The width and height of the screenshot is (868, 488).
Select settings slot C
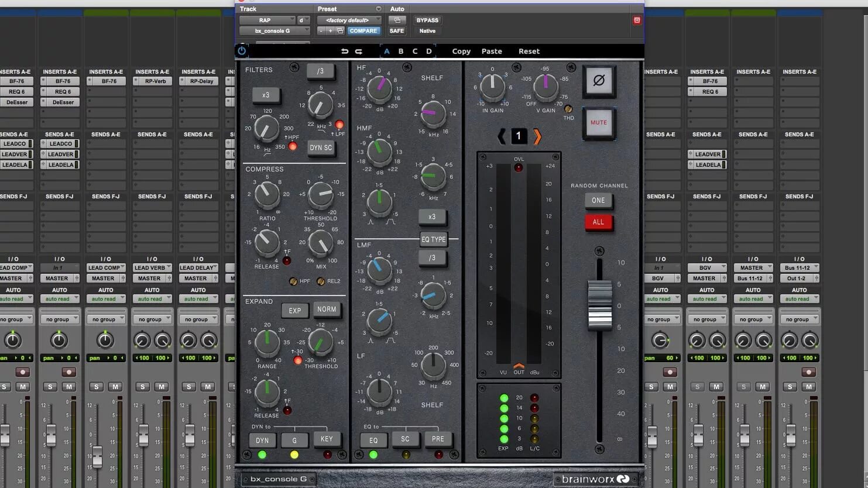[415, 51]
